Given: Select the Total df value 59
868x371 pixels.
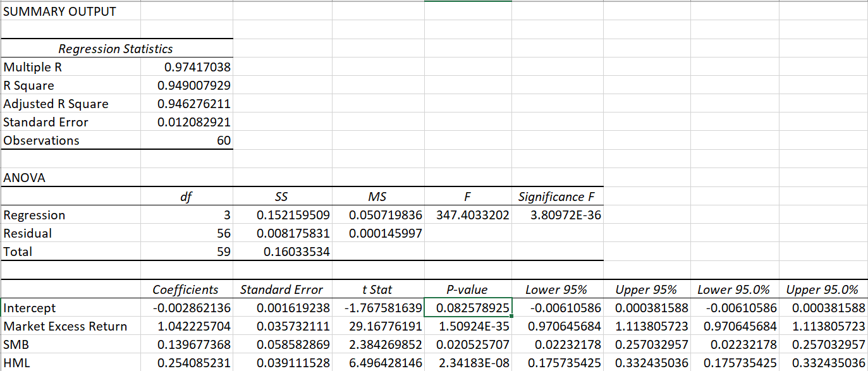Looking at the screenshot, I should click(x=224, y=252).
